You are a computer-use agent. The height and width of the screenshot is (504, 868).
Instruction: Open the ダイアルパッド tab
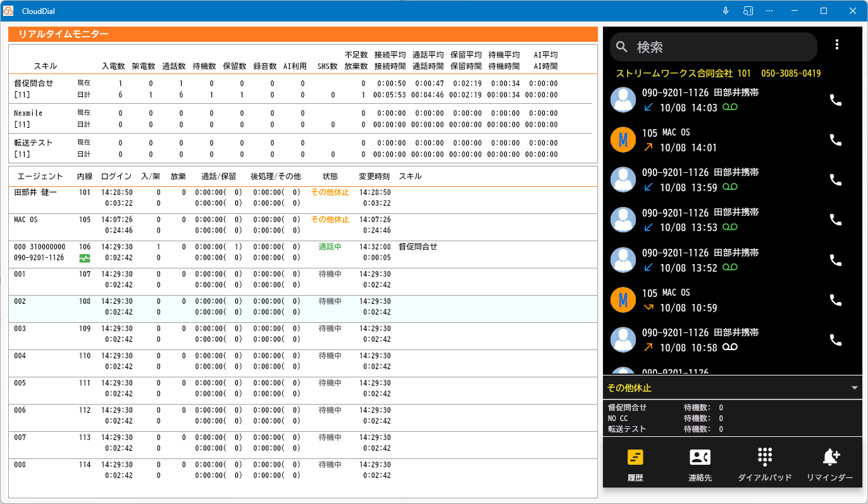point(765,465)
